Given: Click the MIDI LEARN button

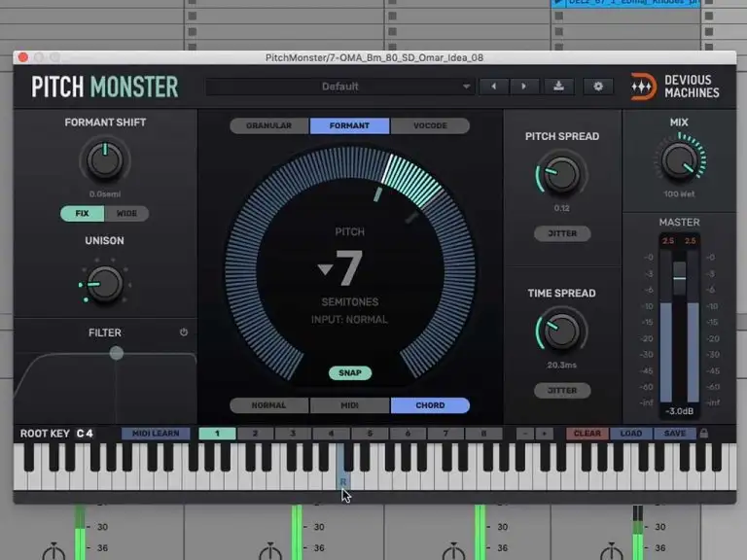Looking at the screenshot, I should pyautogui.click(x=156, y=434).
